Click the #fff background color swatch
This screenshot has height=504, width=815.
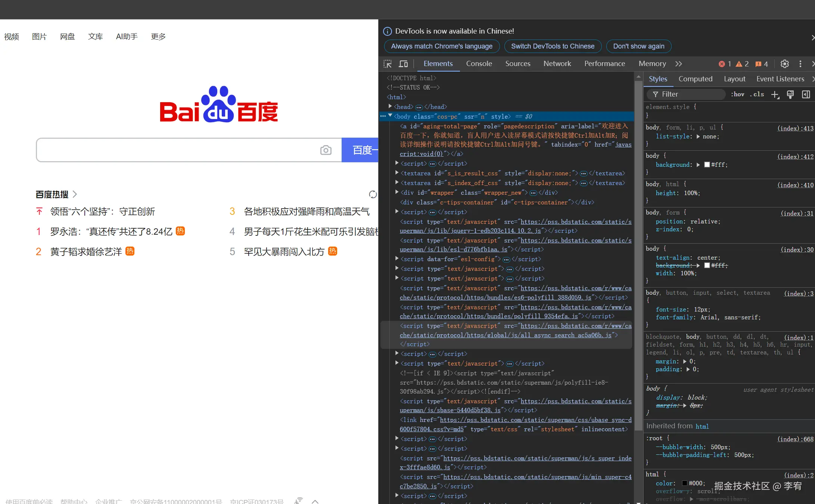[x=707, y=165]
